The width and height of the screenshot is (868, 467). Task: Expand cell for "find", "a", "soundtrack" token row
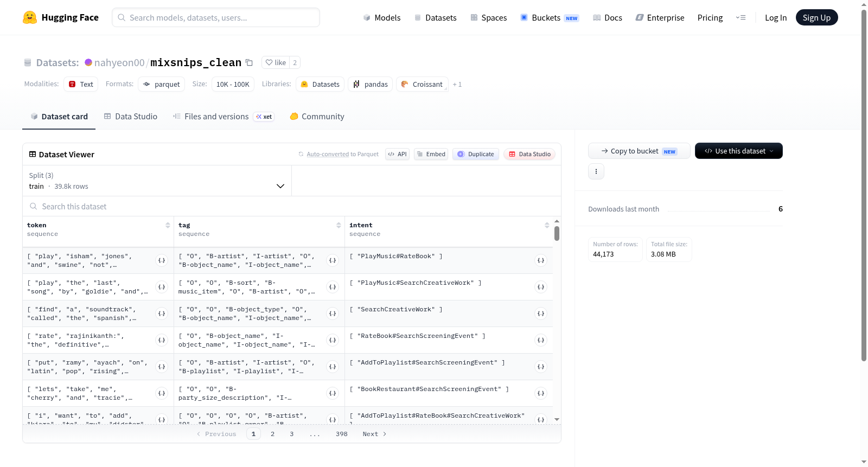162,314
